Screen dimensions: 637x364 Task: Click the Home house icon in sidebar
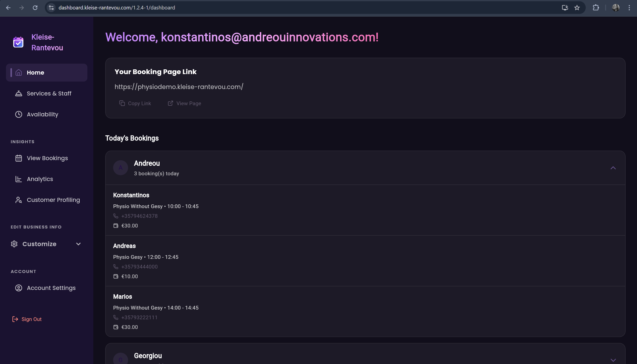pos(19,73)
